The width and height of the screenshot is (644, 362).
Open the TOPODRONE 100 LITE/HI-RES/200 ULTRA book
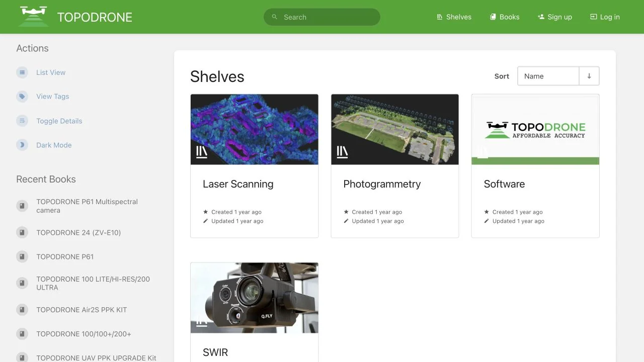pyautogui.click(x=93, y=283)
